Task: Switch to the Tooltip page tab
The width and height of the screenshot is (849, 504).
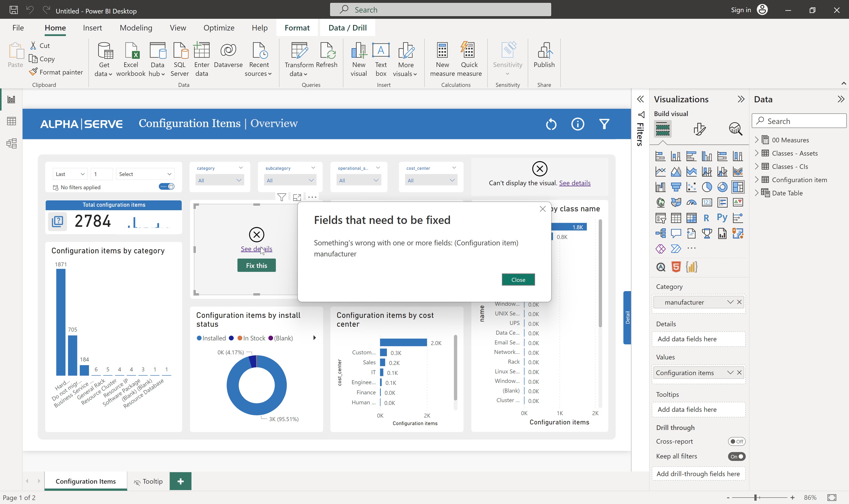Action: [x=148, y=481]
